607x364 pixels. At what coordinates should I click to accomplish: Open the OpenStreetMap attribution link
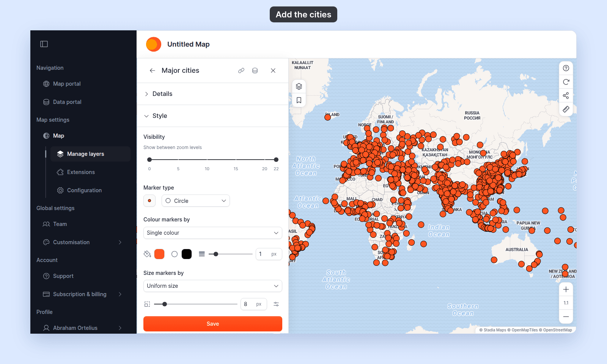coord(555,330)
